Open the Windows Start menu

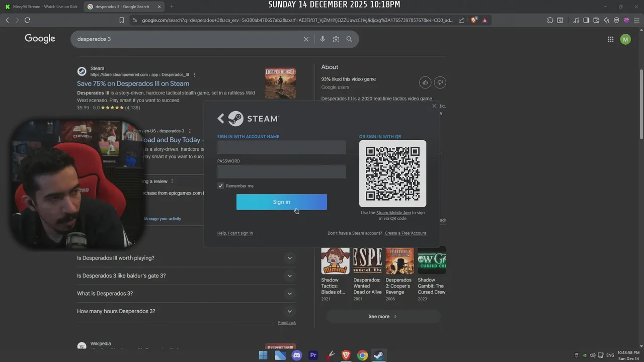pyautogui.click(x=263, y=355)
